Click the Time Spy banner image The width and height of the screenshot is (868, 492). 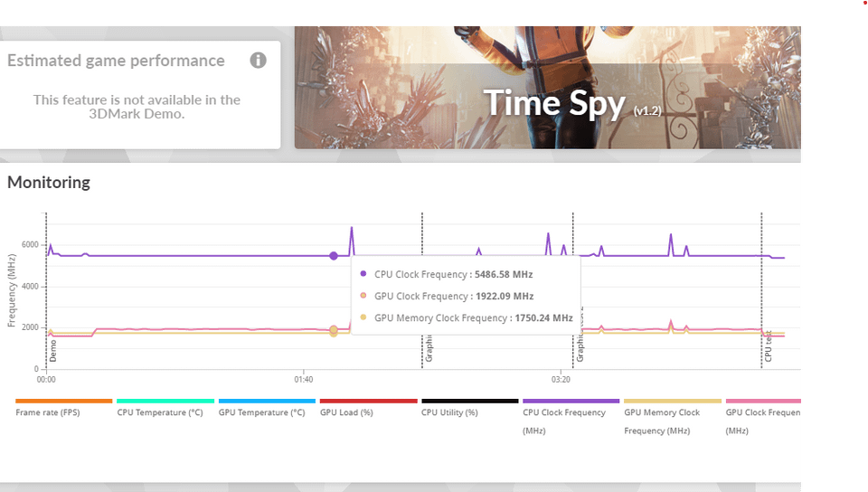(x=548, y=88)
